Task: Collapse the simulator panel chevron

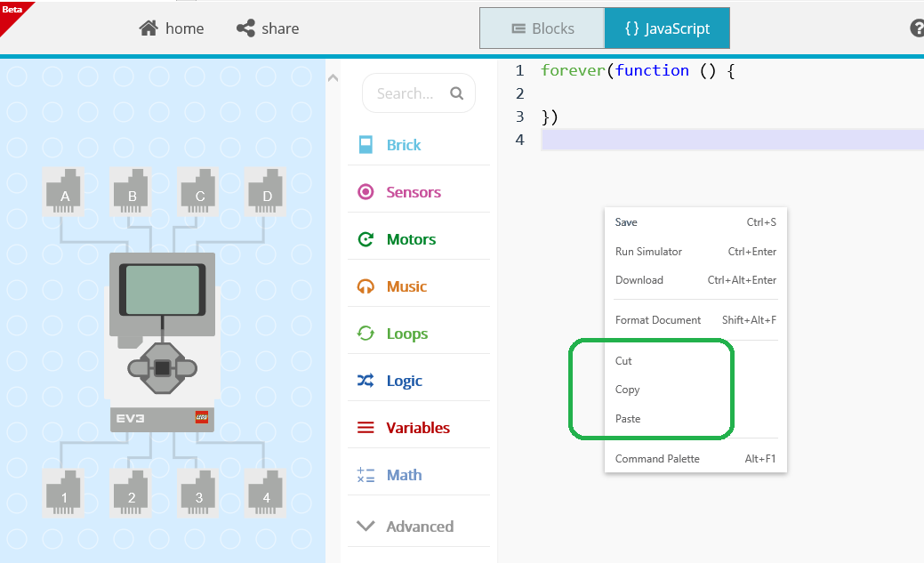Action: 333,77
